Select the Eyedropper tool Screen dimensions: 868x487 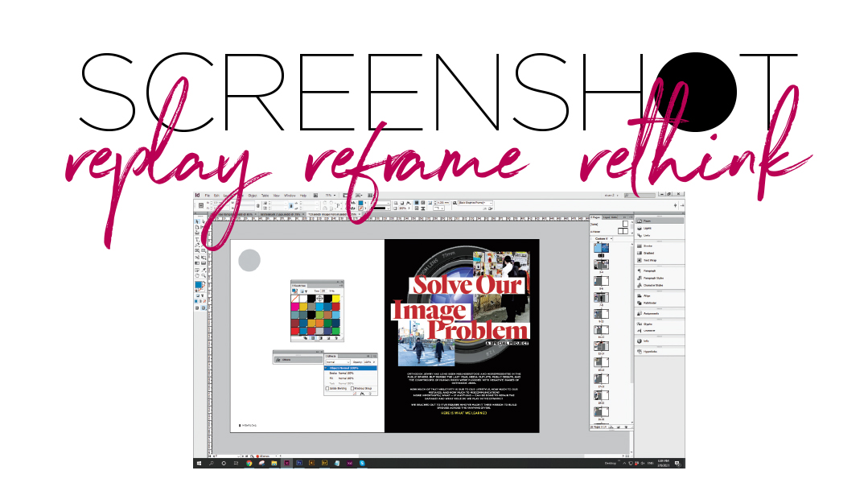pos(204,270)
